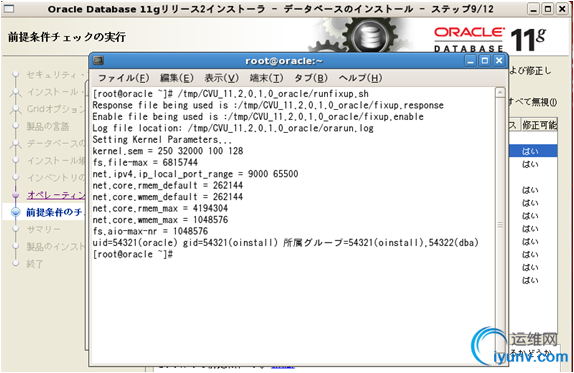Click the net.core.wmem_default = 262144 line
This screenshot has width=574, height=373.
[x=168, y=197]
